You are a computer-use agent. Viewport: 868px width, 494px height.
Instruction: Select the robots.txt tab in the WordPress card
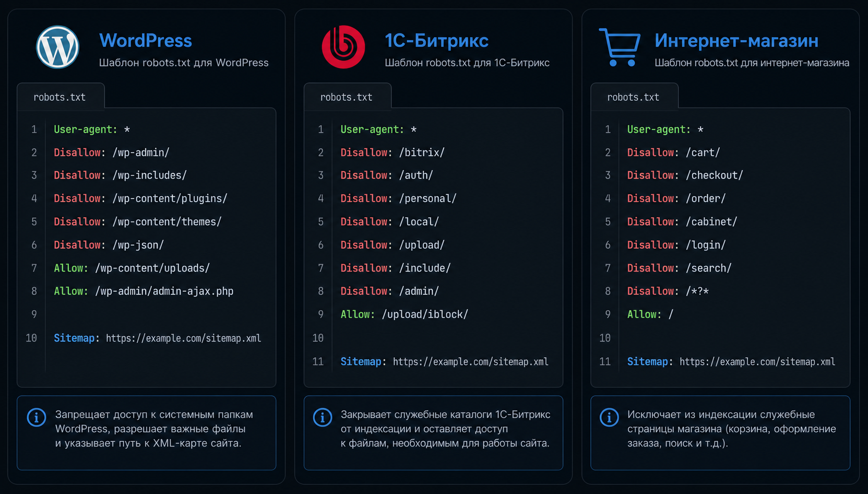click(61, 97)
